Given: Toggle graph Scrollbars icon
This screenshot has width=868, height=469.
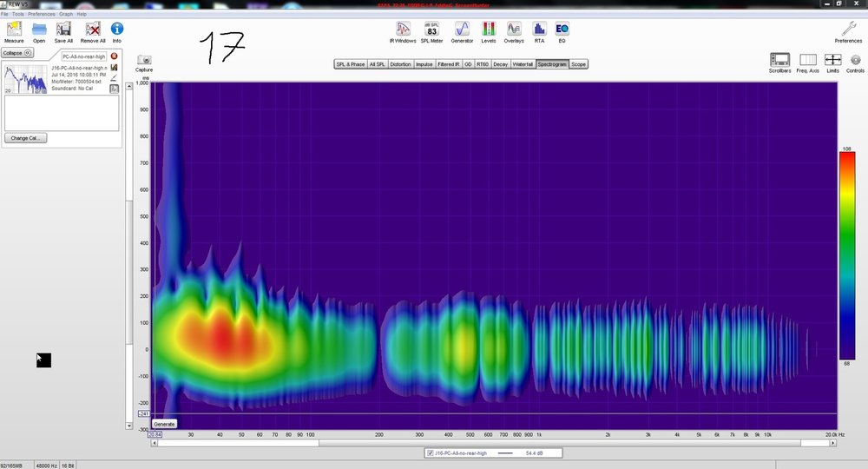Looking at the screenshot, I should click(x=780, y=62).
